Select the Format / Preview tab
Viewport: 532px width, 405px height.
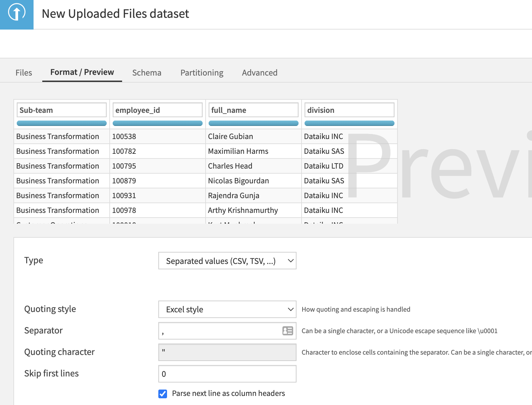point(82,72)
